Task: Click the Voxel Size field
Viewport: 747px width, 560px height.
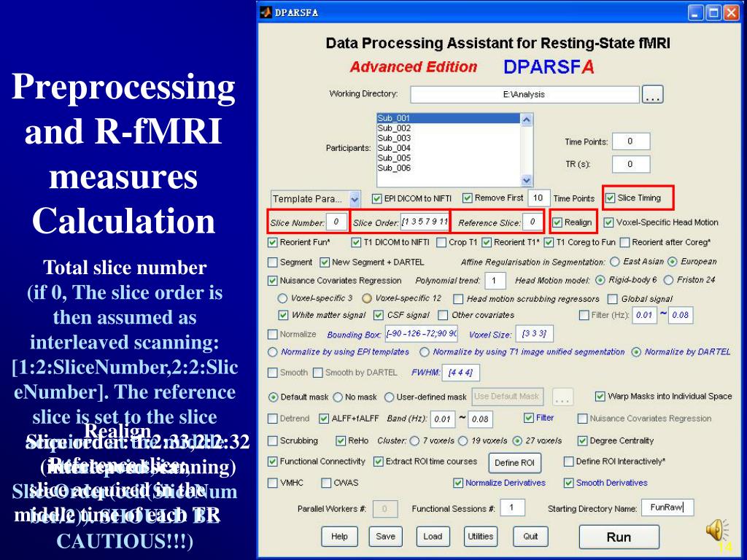Action: point(535,334)
